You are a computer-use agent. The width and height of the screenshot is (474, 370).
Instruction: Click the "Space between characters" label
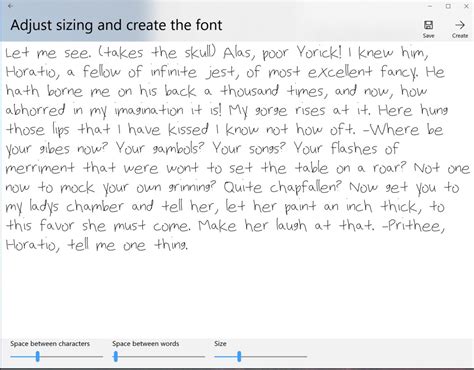(50, 343)
